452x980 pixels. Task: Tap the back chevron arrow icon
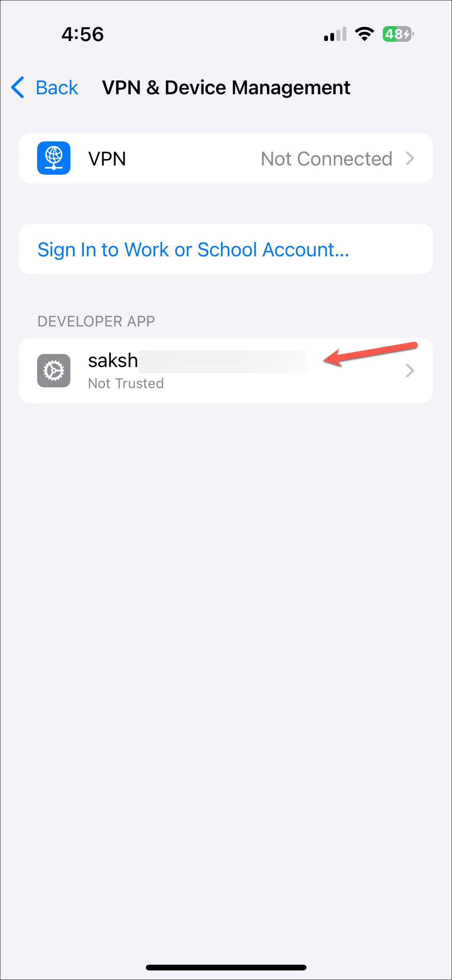tap(18, 87)
